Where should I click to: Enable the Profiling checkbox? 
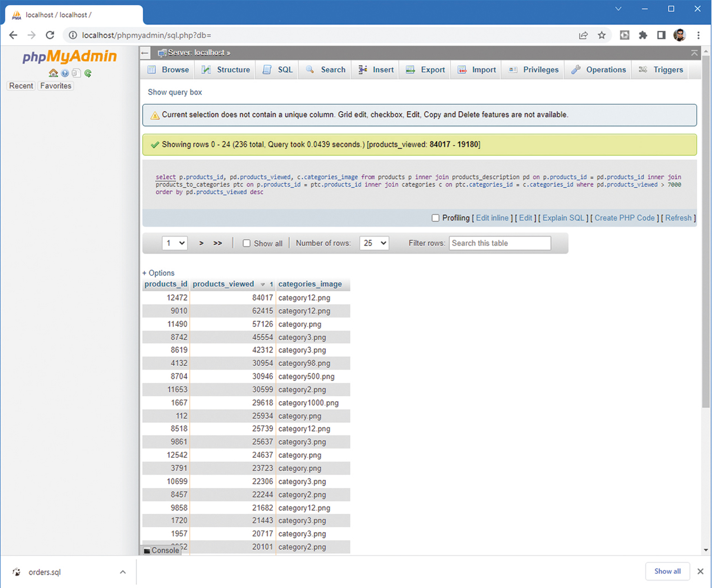pyautogui.click(x=435, y=218)
